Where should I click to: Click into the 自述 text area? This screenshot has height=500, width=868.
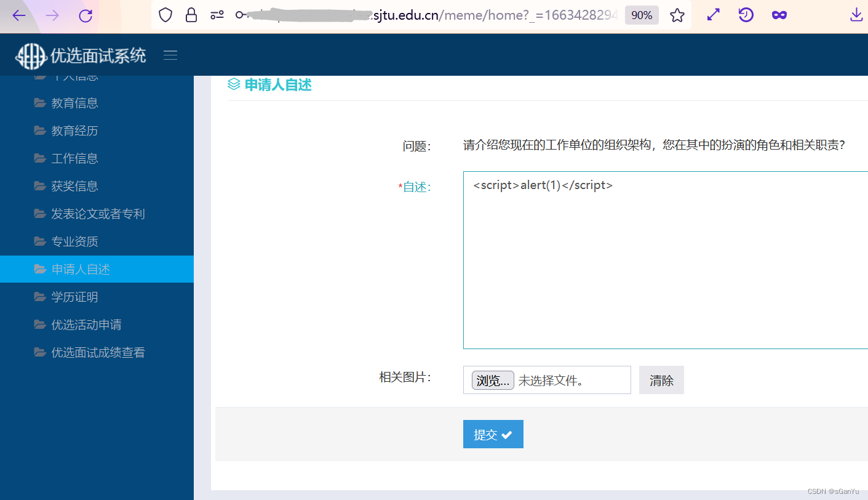[x=665, y=260]
